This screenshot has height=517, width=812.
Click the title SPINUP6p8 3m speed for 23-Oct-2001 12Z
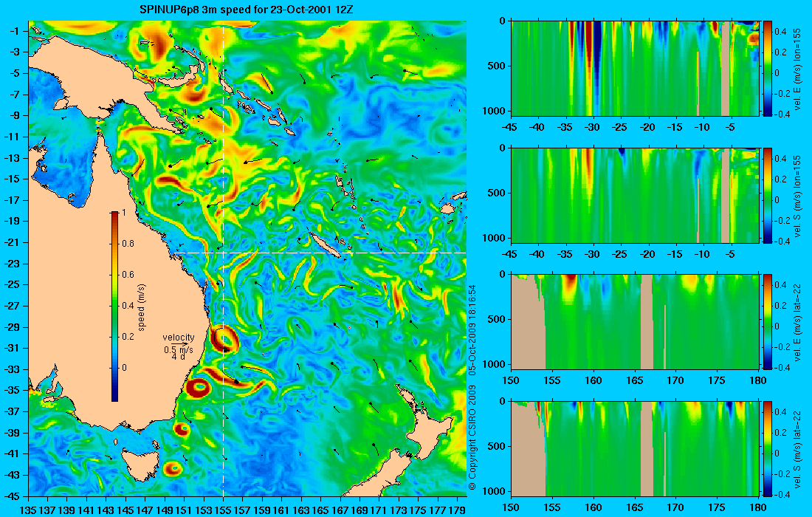click(247, 10)
